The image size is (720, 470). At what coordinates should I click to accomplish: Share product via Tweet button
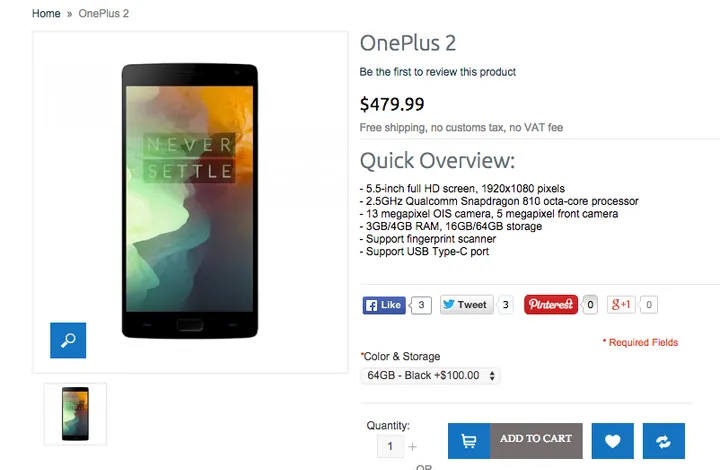467,305
